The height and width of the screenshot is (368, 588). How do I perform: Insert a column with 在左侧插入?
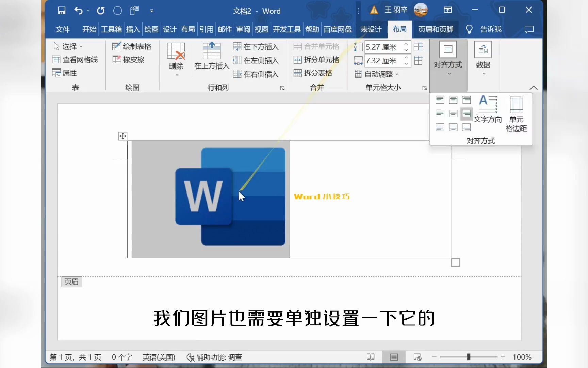click(x=256, y=60)
